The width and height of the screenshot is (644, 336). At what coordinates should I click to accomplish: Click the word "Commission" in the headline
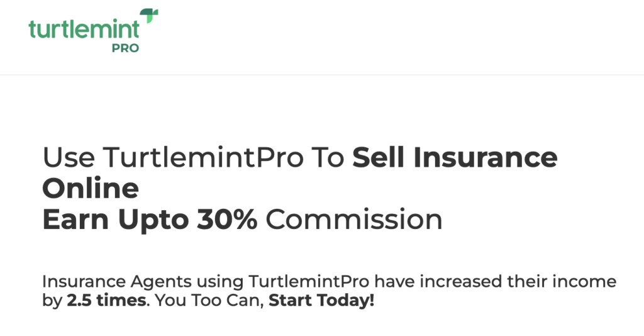(x=354, y=220)
